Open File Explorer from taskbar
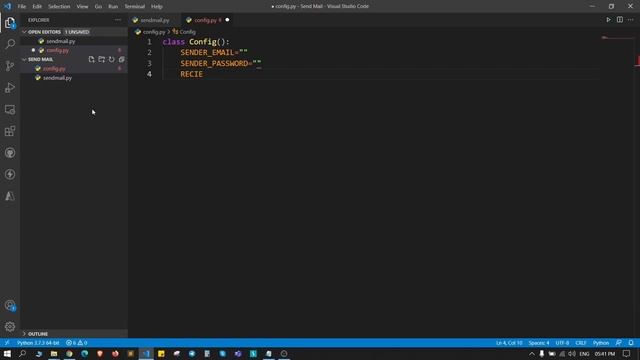 pos(54,354)
